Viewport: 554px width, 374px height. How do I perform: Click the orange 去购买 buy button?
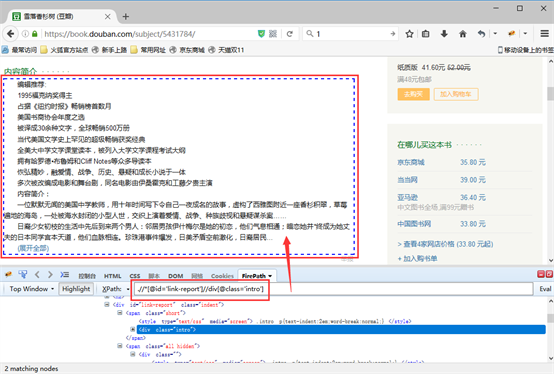[413, 94]
